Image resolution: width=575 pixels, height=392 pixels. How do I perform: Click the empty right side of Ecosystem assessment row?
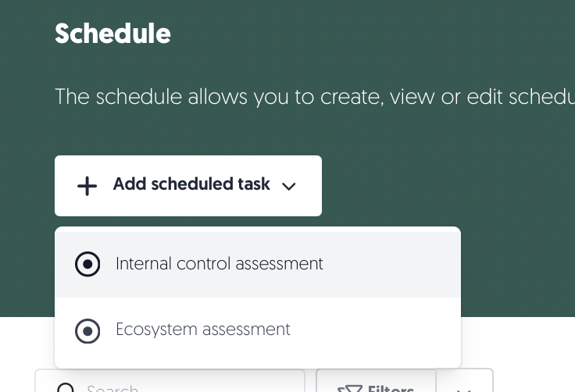coord(376,330)
